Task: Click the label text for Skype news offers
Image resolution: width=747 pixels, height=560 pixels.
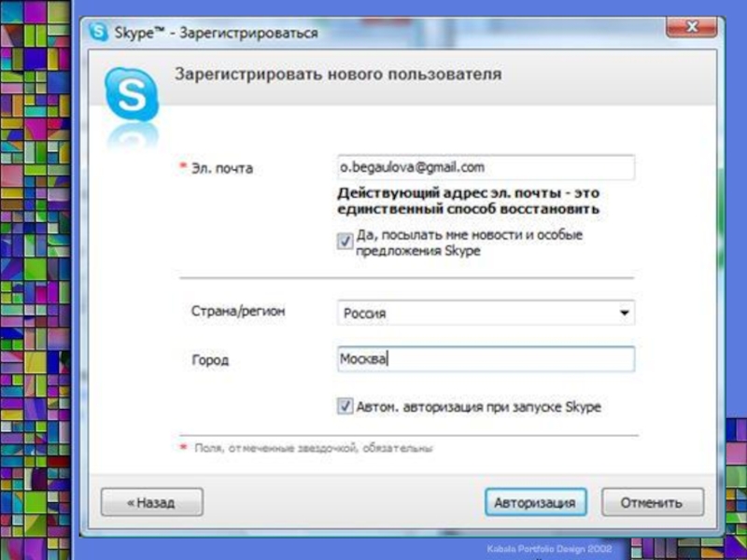Action: pyautogui.click(x=470, y=243)
